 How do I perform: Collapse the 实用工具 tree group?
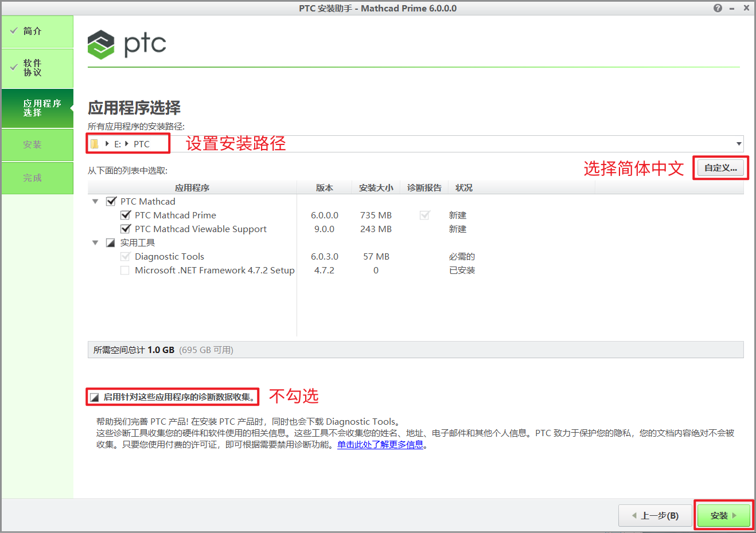(95, 243)
